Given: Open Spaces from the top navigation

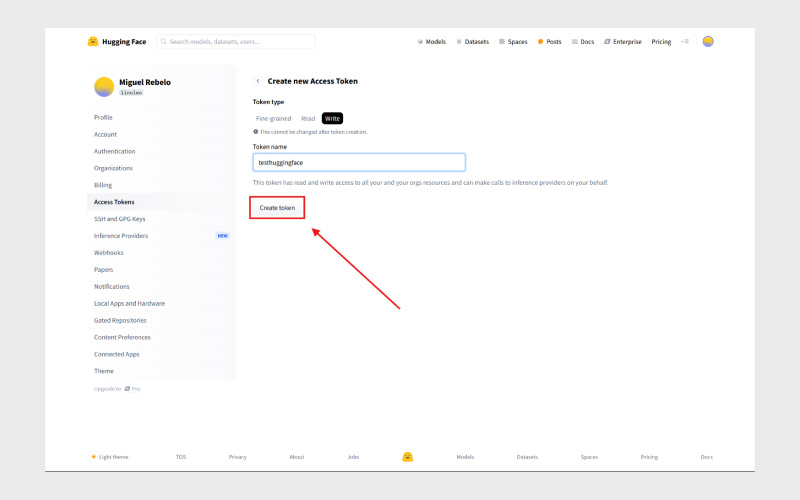Looking at the screenshot, I should click(x=513, y=42).
